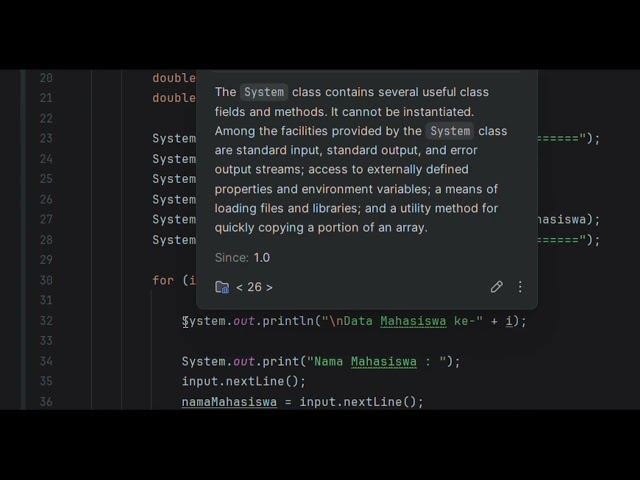Screen dimensions: 640x480
Task: Click double keyword on line 20
Action: coord(174,78)
